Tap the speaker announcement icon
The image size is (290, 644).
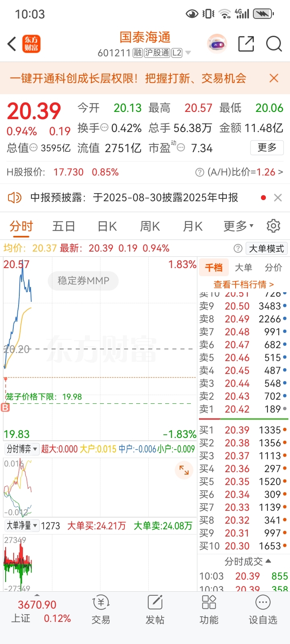click(14, 198)
